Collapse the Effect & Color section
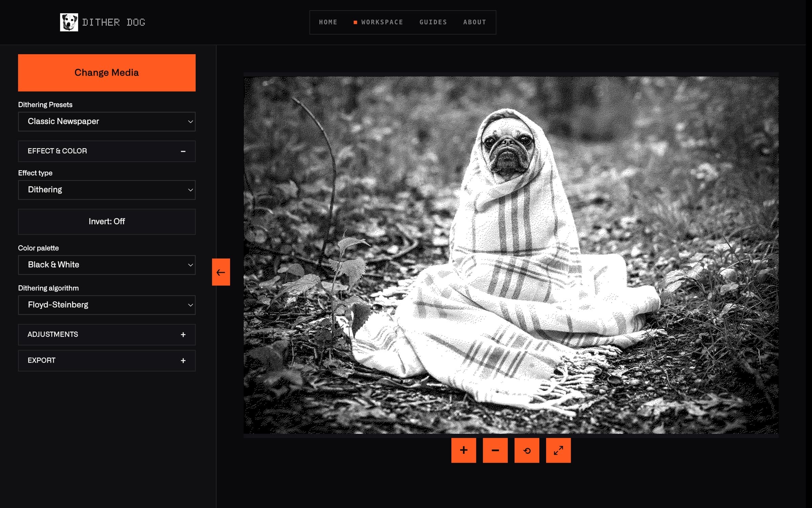The height and width of the screenshot is (508, 812). (107, 151)
